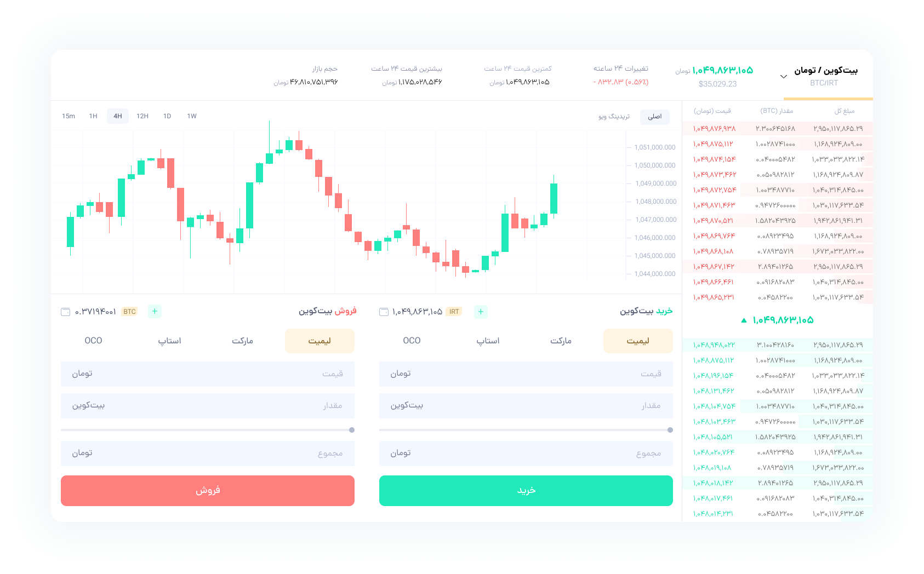
Task: Click the 1,044,000.000 chart axis label
Action: point(655,274)
